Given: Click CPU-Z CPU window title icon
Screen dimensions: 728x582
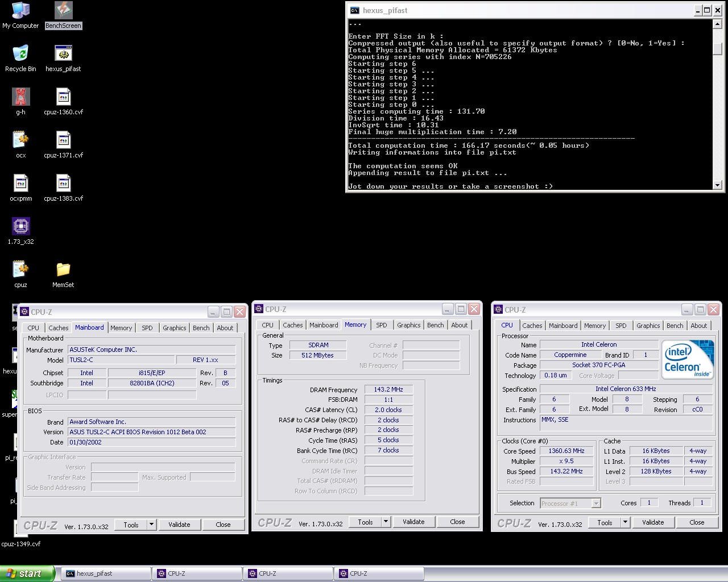Looking at the screenshot, I should (x=498, y=310).
